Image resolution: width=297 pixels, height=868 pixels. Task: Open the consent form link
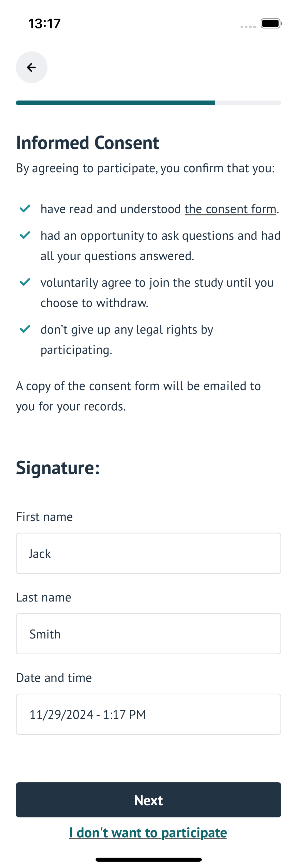click(x=230, y=209)
